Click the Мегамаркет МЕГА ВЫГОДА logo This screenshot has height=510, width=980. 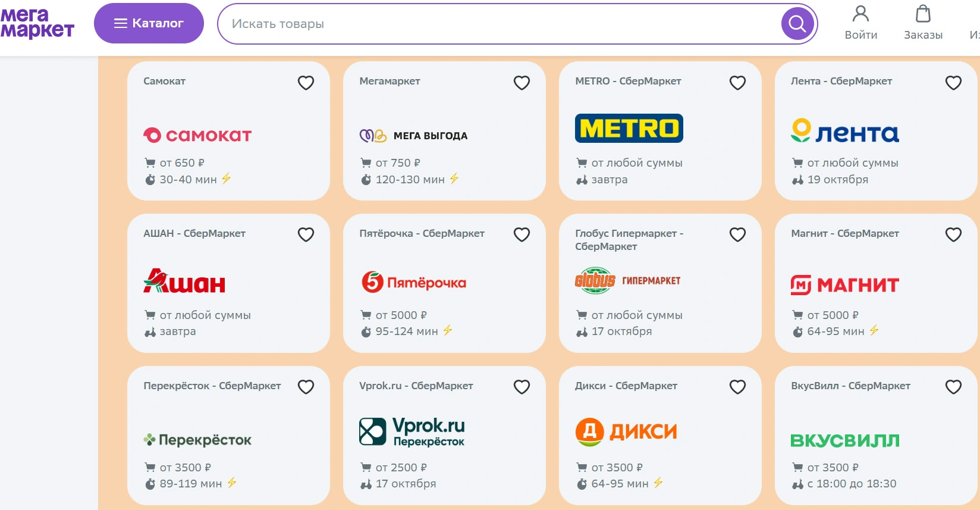413,136
